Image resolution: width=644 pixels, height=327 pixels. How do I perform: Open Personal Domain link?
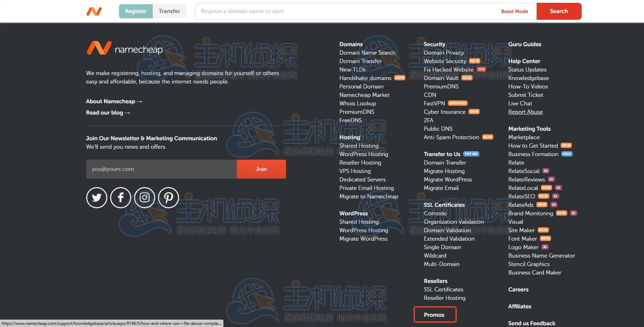[361, 87]
